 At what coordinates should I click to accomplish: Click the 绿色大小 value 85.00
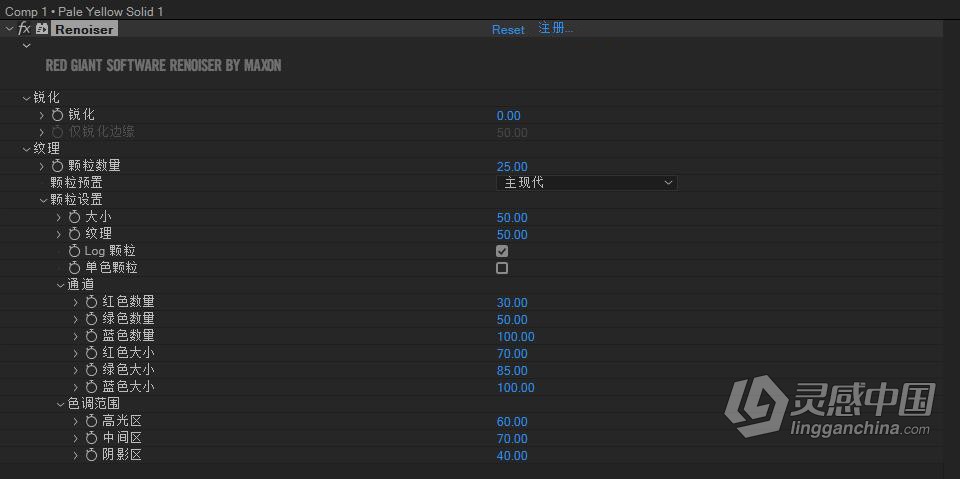click(512, 371)
